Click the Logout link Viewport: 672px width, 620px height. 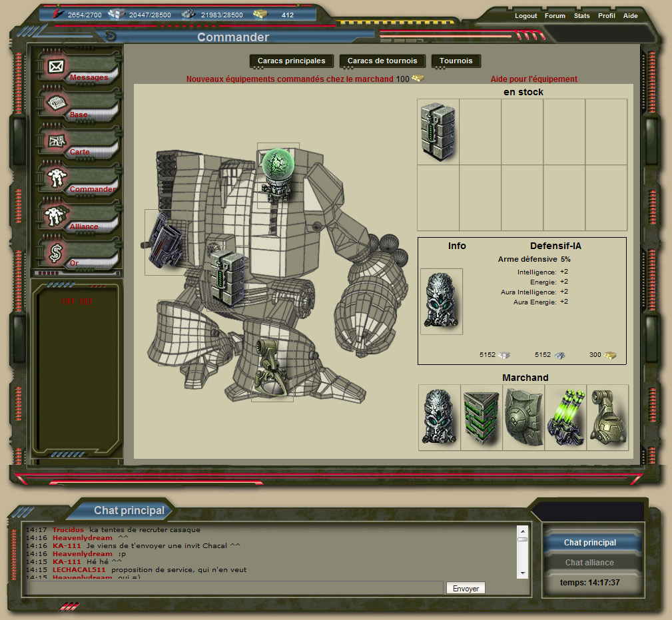pos(525,16)
